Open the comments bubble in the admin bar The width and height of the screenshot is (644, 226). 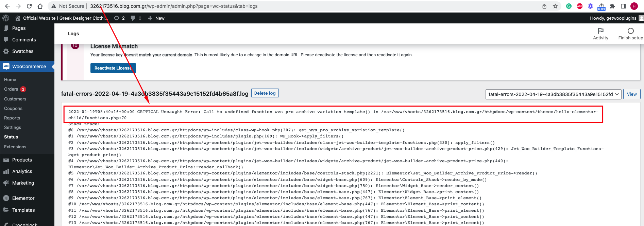[x=136, y=18]
